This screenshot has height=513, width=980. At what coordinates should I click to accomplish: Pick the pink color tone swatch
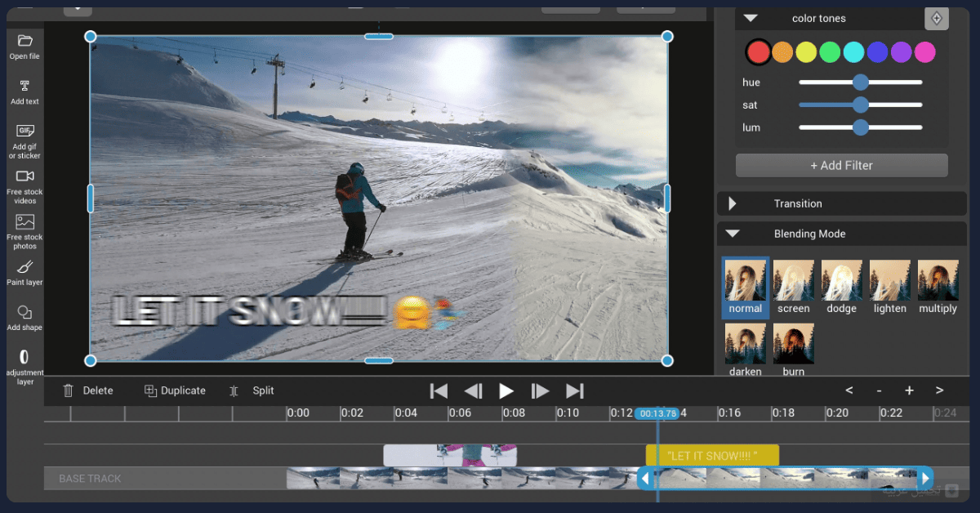(924, 52)
